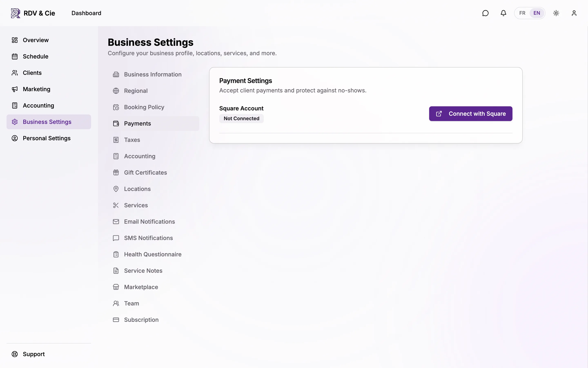Click the SMS Notifications message icon
588x368 pixels.
(116, 238)
